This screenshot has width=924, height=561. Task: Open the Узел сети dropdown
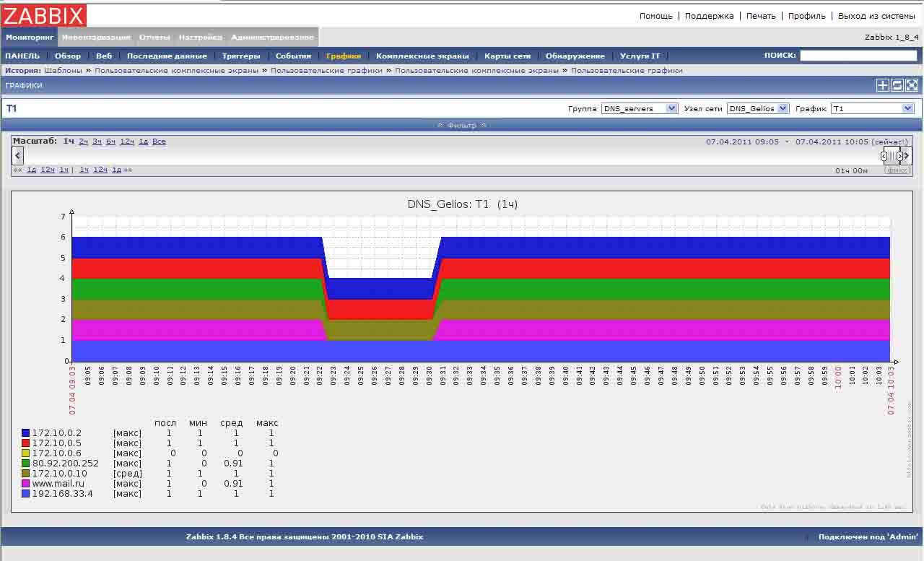click(757, 108)
